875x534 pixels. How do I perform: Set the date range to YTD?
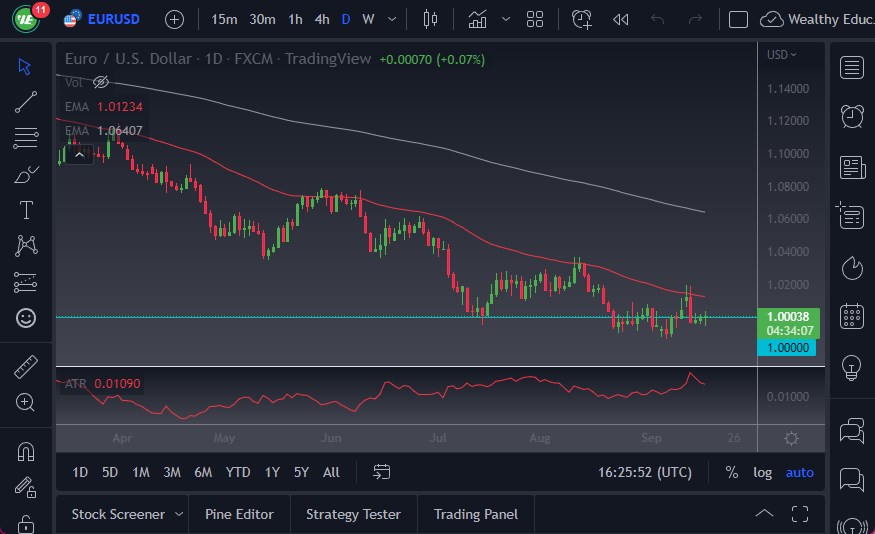238,472
